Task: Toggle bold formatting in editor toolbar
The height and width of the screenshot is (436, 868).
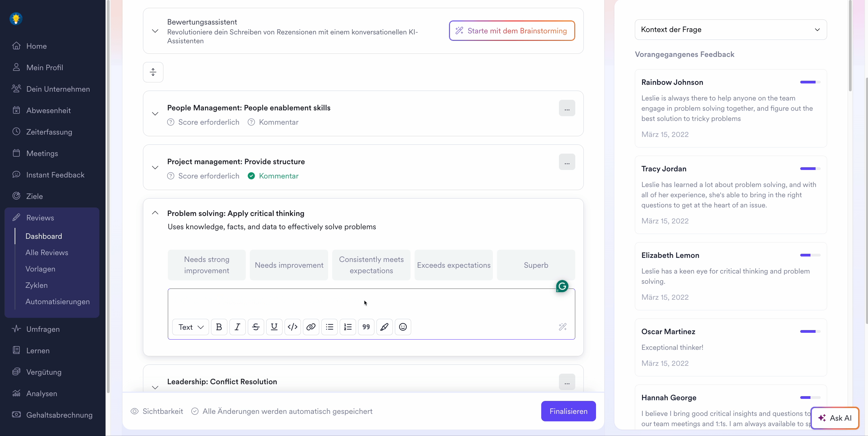Action: (x=219, y=327)
